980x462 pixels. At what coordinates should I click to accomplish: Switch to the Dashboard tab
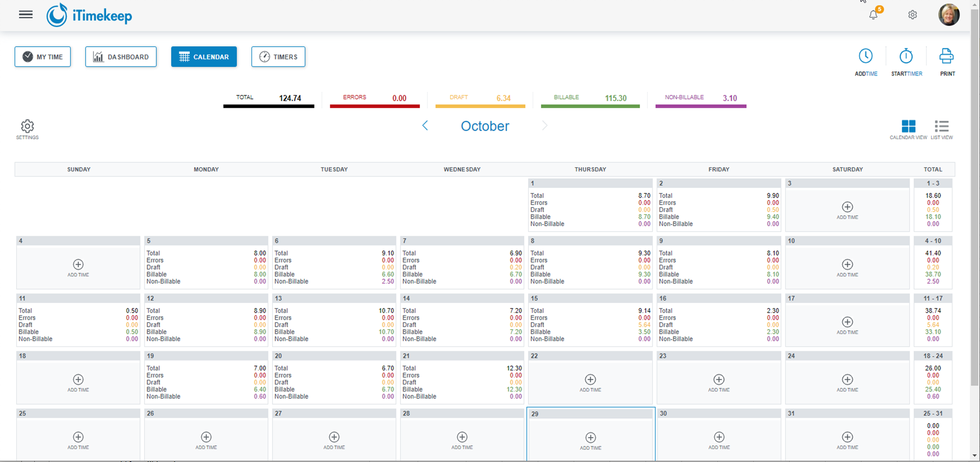pyautogui.click(x=121, y=57)
